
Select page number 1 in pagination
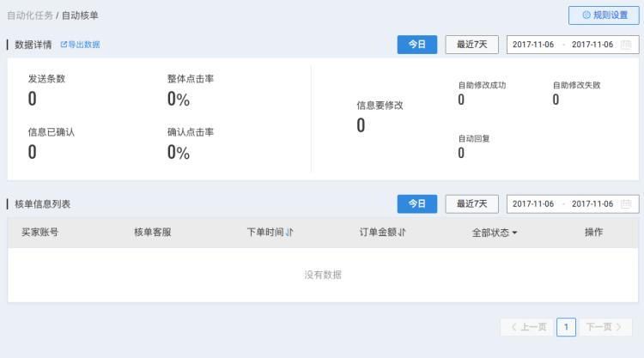(x=566, y=327)
